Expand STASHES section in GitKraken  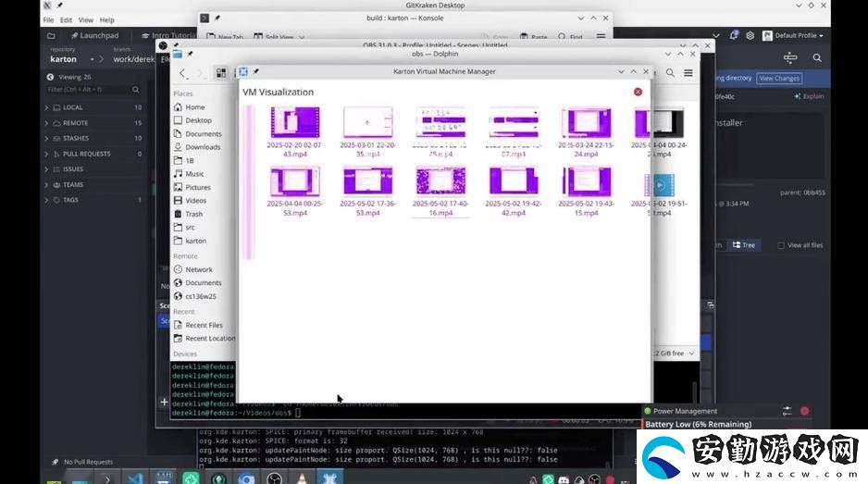click(x=93, y=138)
